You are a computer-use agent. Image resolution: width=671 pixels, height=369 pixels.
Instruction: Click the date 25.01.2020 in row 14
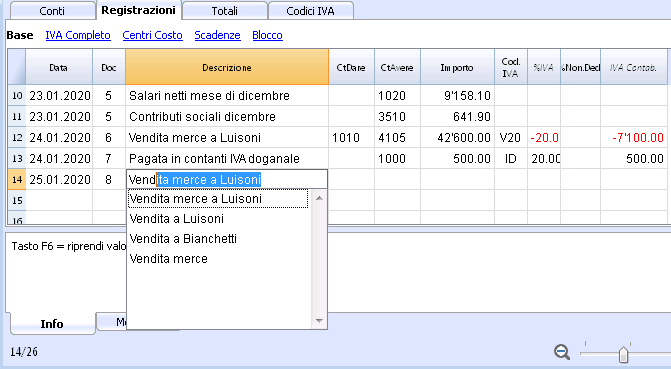pyautogui.click(x=59, y=179)
